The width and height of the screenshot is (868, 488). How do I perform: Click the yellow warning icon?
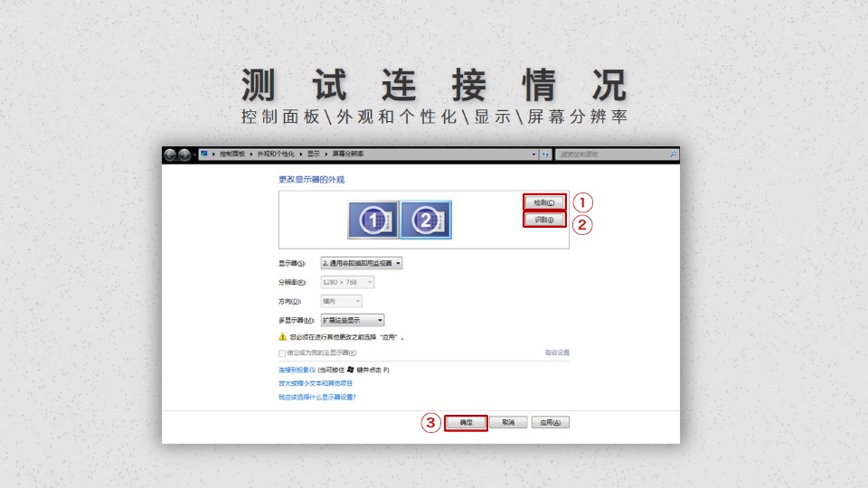click(282, 336)
